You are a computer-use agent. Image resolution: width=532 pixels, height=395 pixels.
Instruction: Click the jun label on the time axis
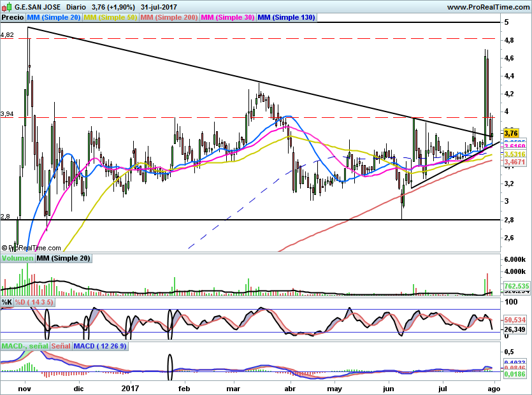tap(388, 389)
